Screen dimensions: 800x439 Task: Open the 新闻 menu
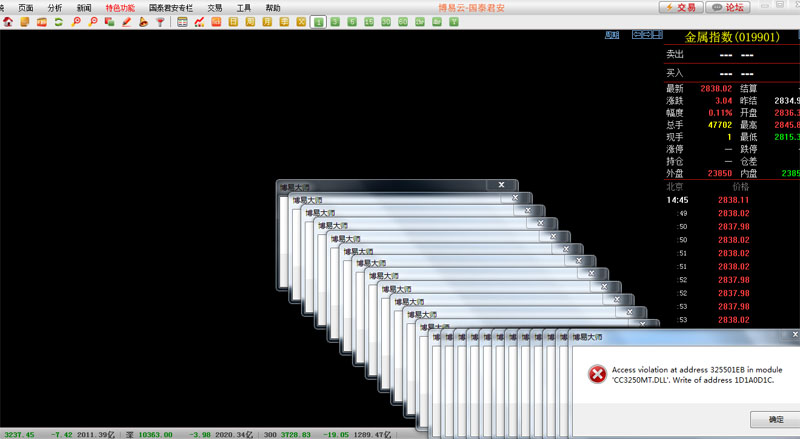click(x=84, y=8)
